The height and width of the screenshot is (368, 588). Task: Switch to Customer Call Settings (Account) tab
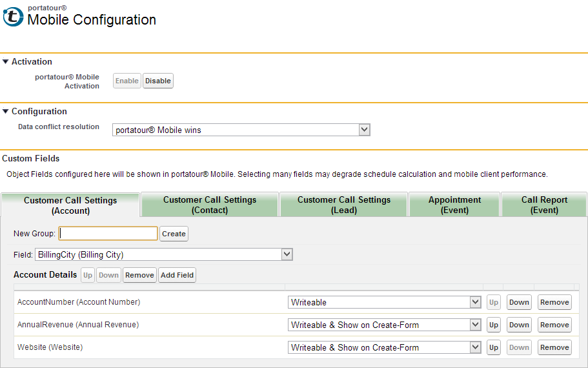[x=70, y=205]
